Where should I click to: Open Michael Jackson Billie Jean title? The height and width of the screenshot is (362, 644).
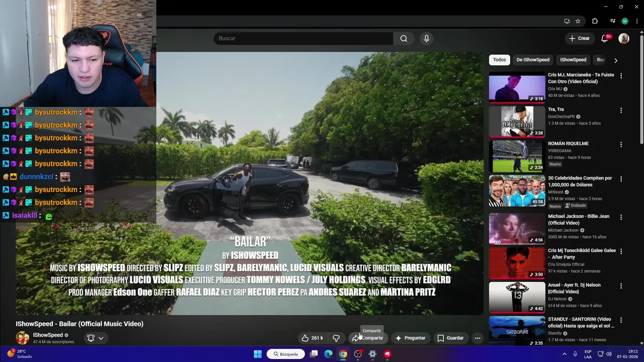(579, 220)
